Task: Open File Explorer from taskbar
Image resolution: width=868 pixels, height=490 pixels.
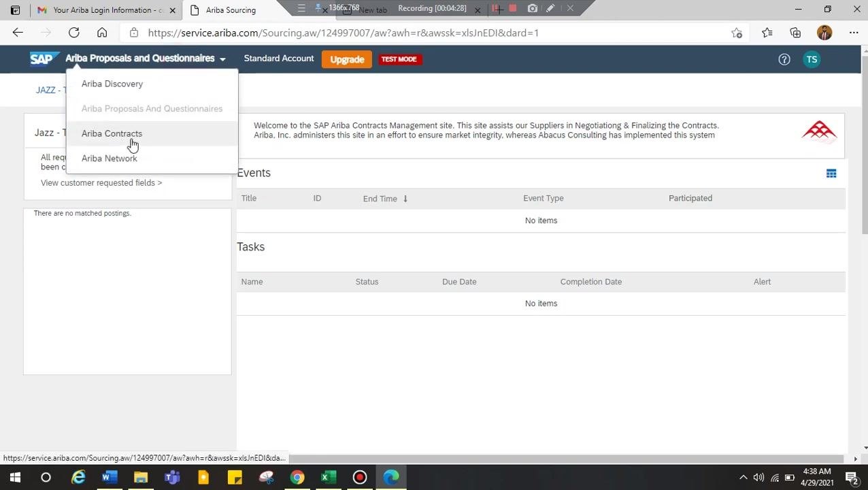Action: (x=141, y=477)
